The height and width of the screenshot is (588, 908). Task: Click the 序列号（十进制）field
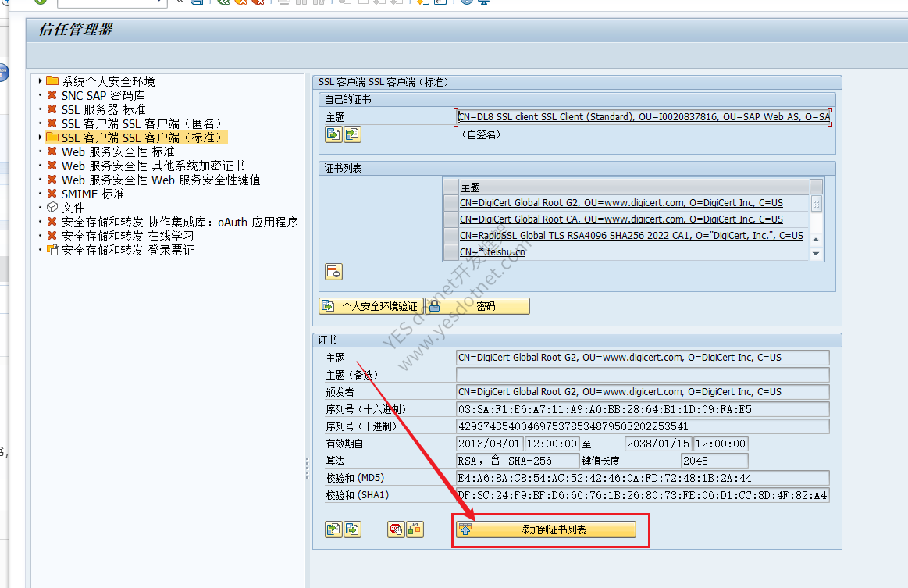tap(643, 426)
